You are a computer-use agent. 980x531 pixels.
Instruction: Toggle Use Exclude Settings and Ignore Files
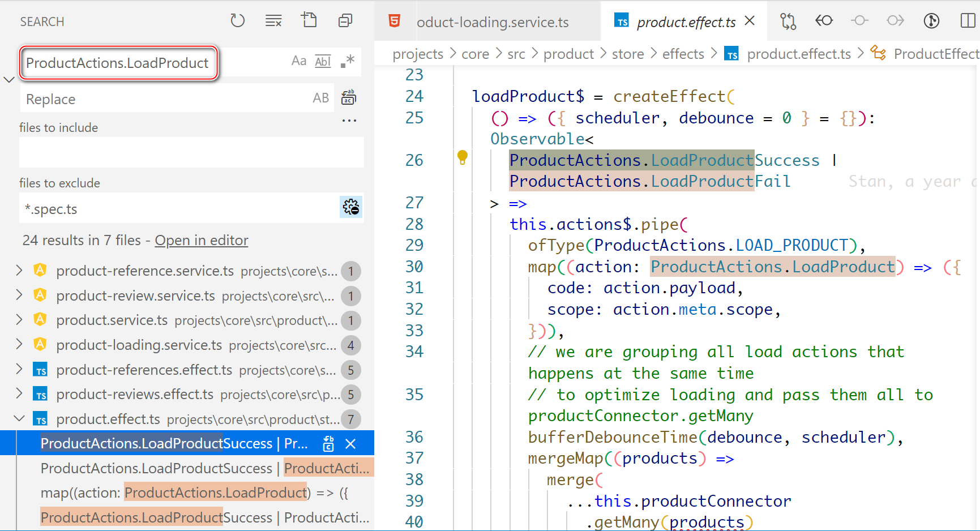click(x=351, y=207)
